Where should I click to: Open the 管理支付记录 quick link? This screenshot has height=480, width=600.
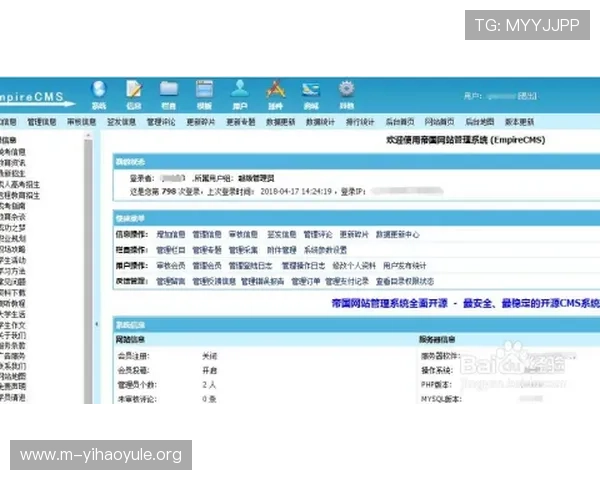click(347, 281)
